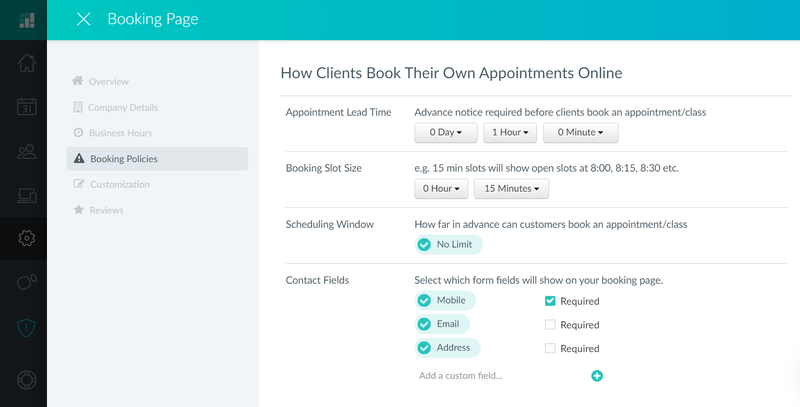
Task: Go to Business Hours section
Action: (122, 133)
